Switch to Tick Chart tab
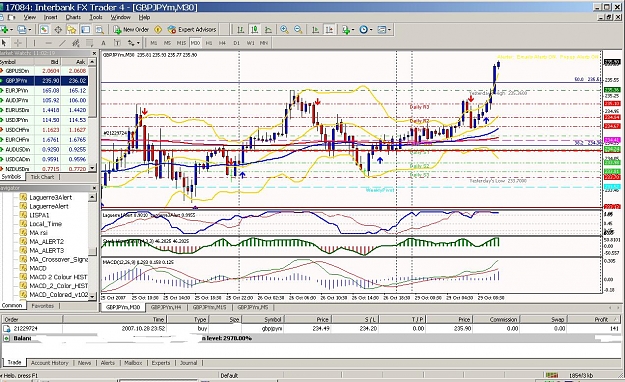This screenshot has height=382, width=625. coord(42,177)
